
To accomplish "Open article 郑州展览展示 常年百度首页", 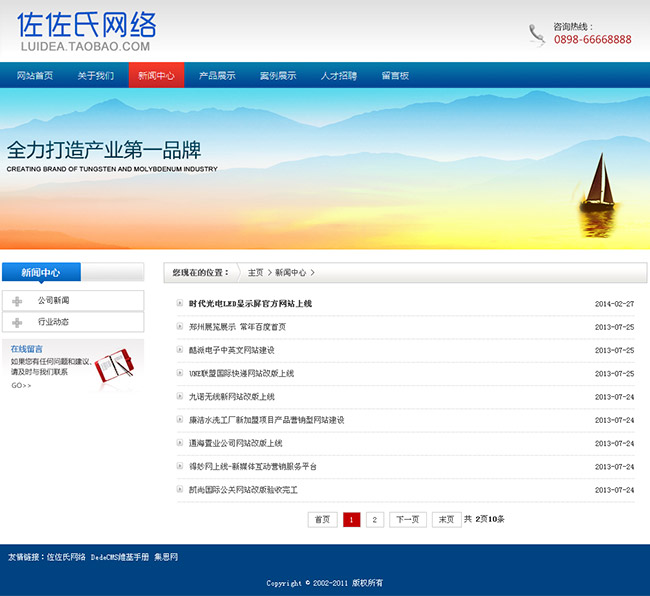I will 238,327.
